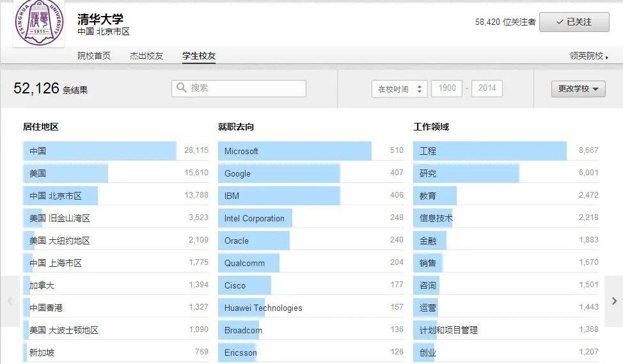Screen dimensions: 623x364
Task: Click the end year field 2014
Action: (x=487, y=88)
